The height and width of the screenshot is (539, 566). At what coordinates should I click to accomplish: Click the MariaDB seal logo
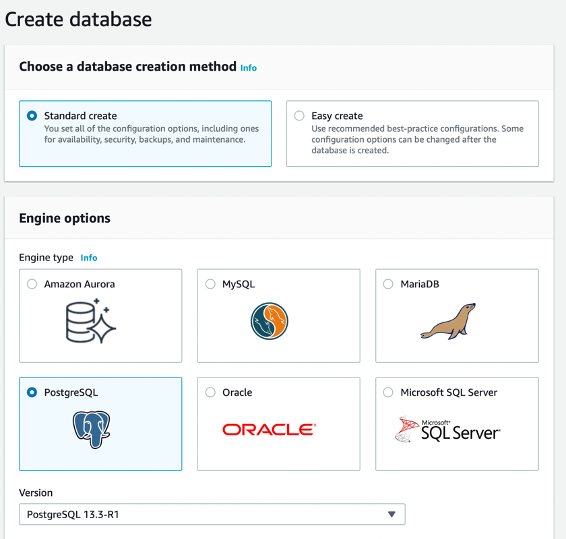(448, 321)
